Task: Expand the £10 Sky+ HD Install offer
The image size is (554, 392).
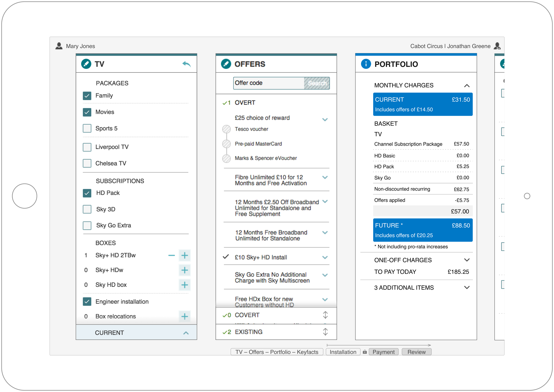Action: pyautogui.click(x=325, y=258)
